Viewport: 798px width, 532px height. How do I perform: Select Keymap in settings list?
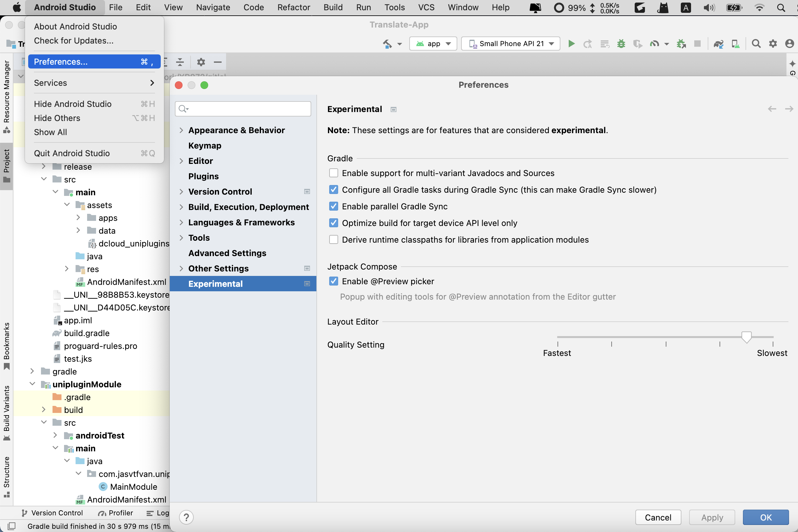tap(205, 146)
